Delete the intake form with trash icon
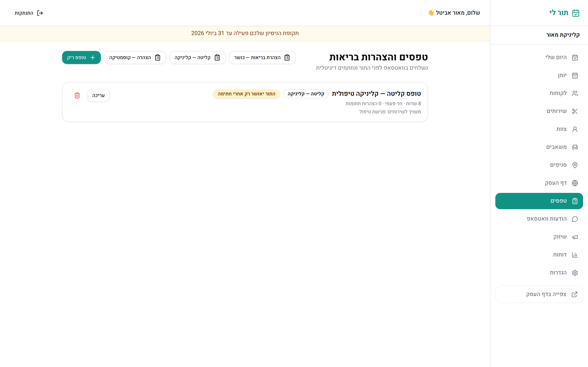The image size is (588, 367). [x=77, y=95]
